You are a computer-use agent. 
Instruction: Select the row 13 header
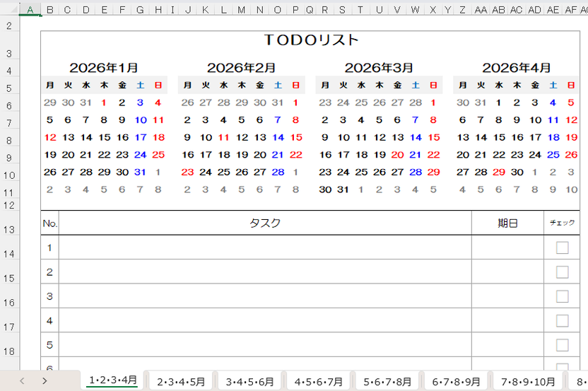click(9, 230)
